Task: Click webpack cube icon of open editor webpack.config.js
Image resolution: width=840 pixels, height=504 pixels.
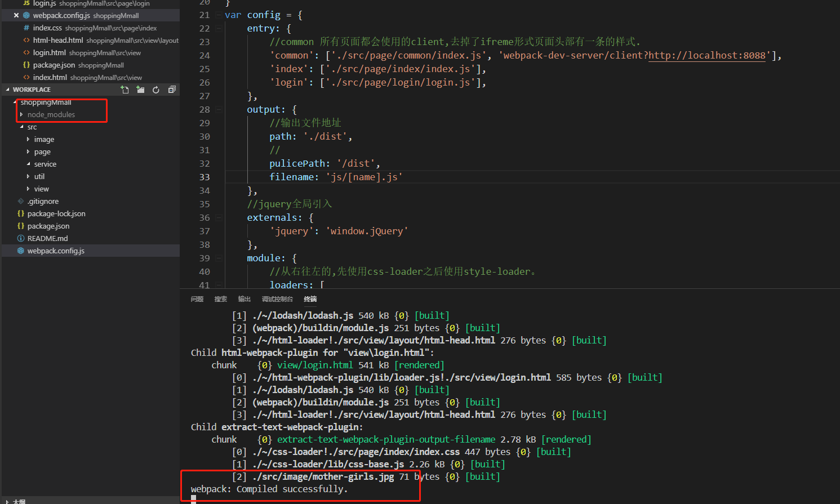Action: (26, 15)
